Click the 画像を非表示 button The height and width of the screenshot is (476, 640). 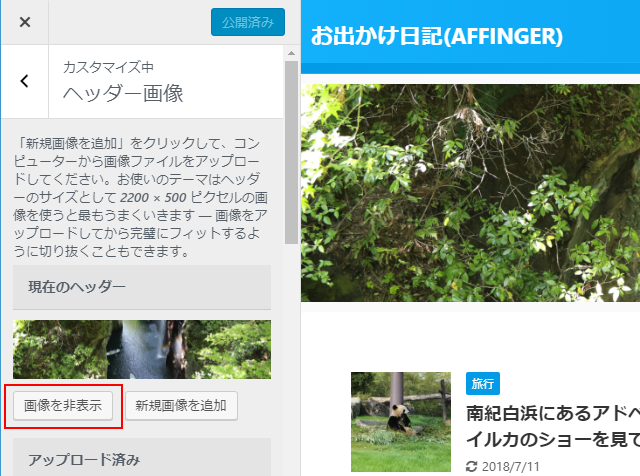pos(63,406)
